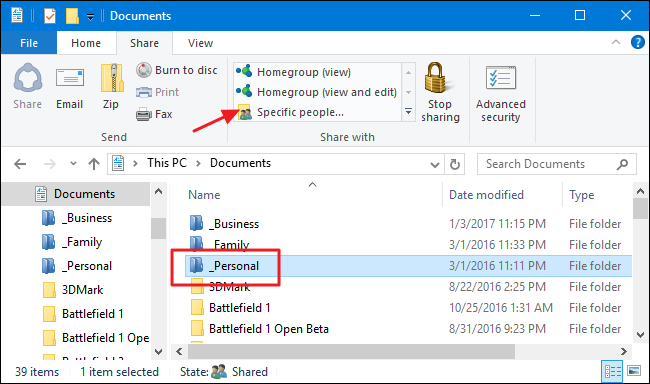
Task: Click the 8/22/2016 2:25 PM date cell
Action: (x=497, y=287)
